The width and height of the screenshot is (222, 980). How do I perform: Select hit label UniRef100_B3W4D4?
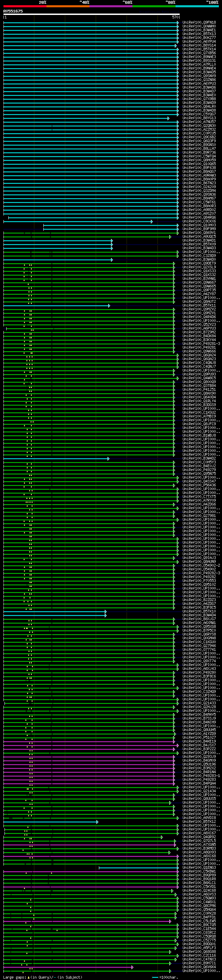199,615
